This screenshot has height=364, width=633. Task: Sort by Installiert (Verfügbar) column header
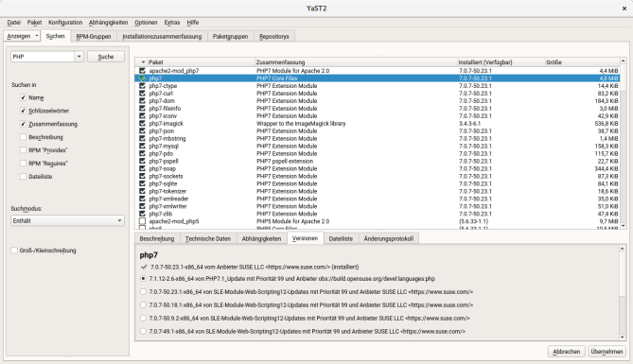click(x=501, y=62)
